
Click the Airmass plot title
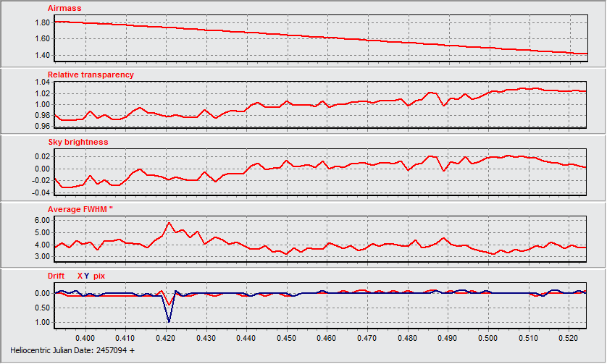pos(64,7)
